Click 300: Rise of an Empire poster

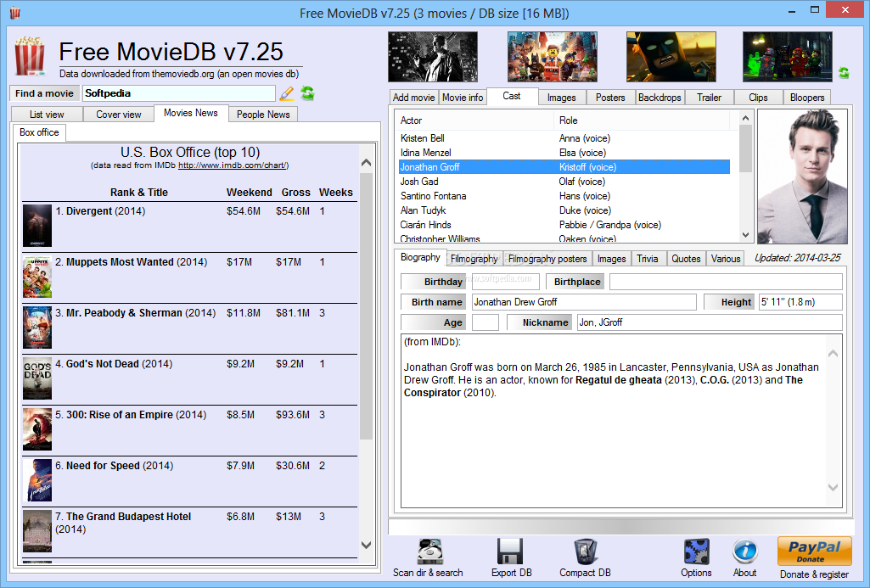tap(37, 430)
